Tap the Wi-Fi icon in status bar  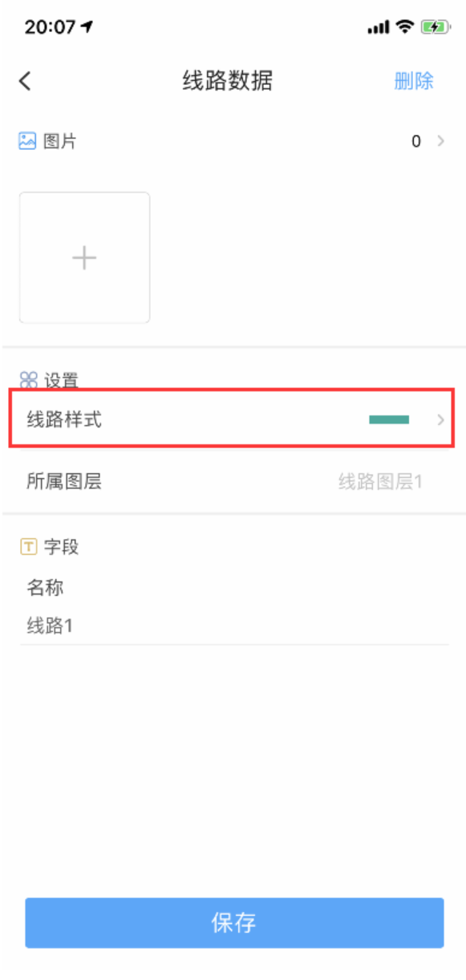pos(405,26)
